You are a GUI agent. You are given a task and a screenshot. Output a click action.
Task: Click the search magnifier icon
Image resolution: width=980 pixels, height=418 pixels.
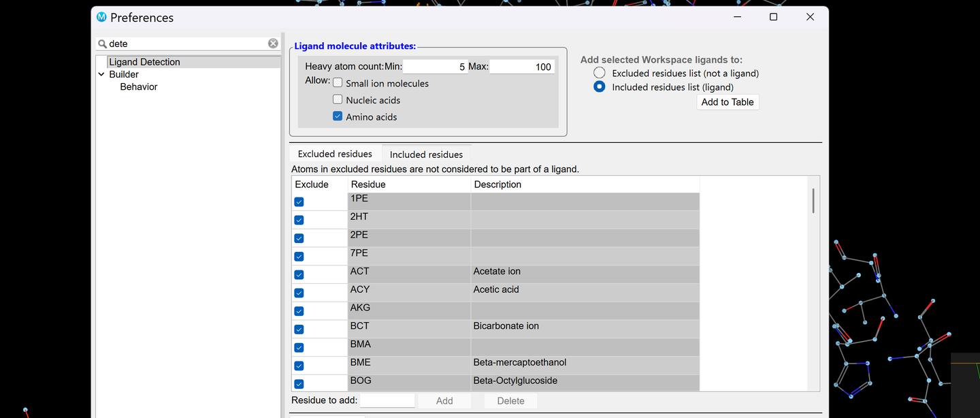(x=103, y=44)
